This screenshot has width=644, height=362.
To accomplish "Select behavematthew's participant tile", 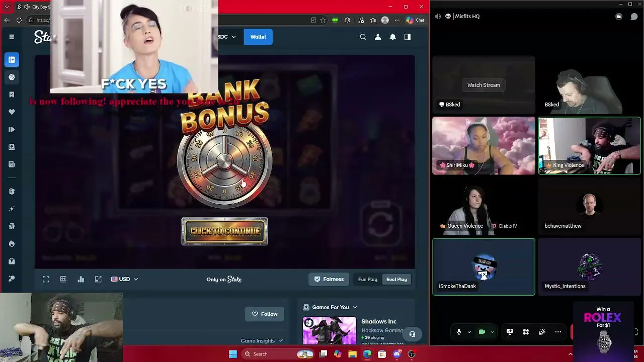I will (589, 206).
